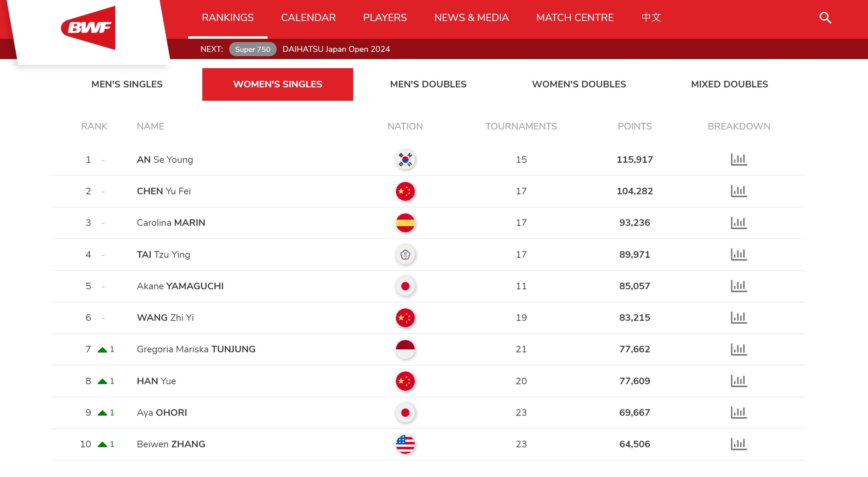Open player TAI Tzu Ying
Image resolution: width=868 pixels, height=477 pixels.
point(163,255)
